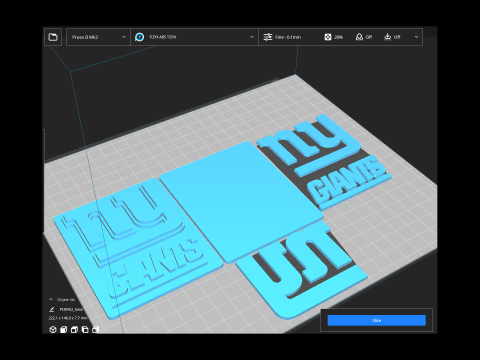Switch to front view cube icon
This screenshot has height=360, width=480.
pos(63,329)
